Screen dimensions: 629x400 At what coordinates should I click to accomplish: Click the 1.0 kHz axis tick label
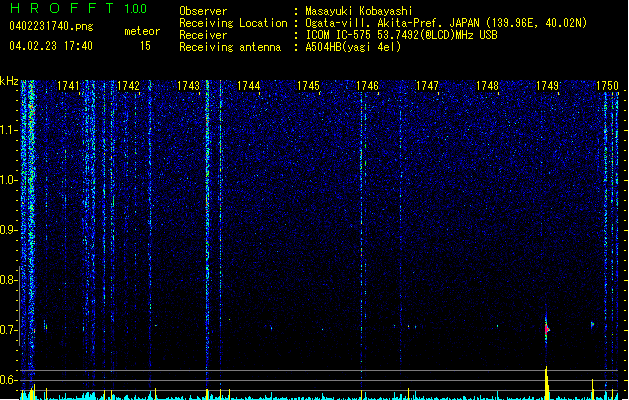click(x=8, y=180)
